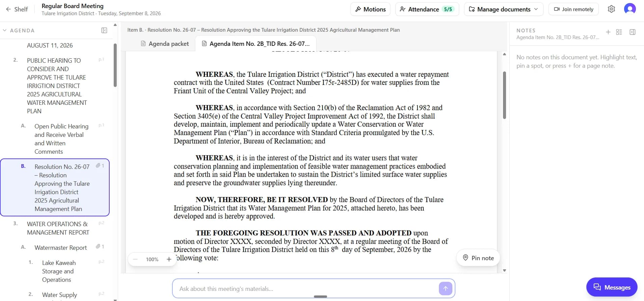Send the question with arrow button

pyautogui.click(x=445, y=289)
